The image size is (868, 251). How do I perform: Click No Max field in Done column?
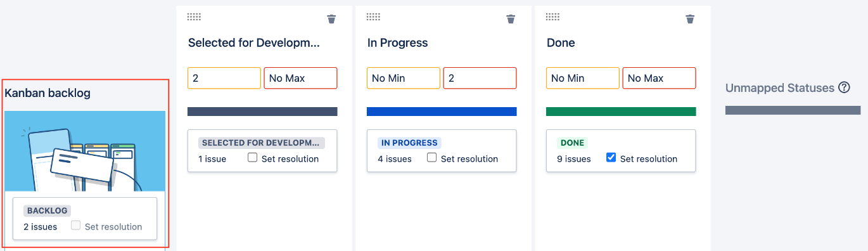659,78
